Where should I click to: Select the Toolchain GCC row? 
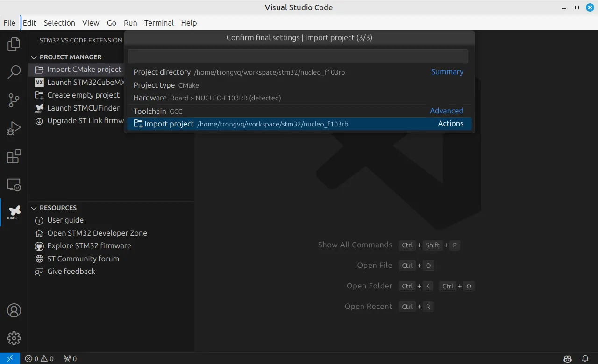click(299, 111)
